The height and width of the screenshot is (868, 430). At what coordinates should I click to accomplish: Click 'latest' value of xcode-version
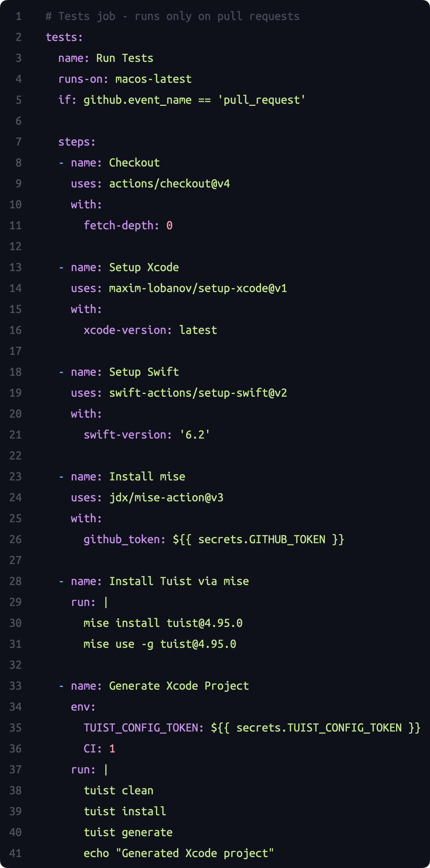pyautogui.click(x=198, y=330)
